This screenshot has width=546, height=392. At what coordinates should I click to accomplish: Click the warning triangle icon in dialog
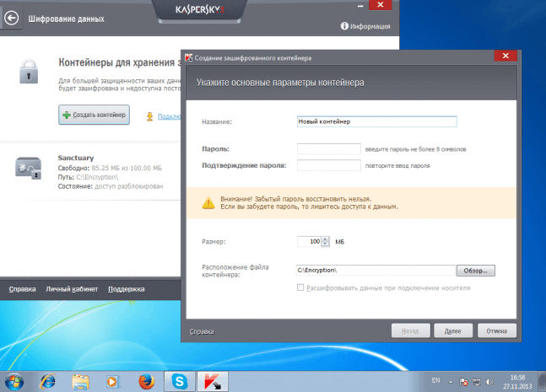(208, 203)
